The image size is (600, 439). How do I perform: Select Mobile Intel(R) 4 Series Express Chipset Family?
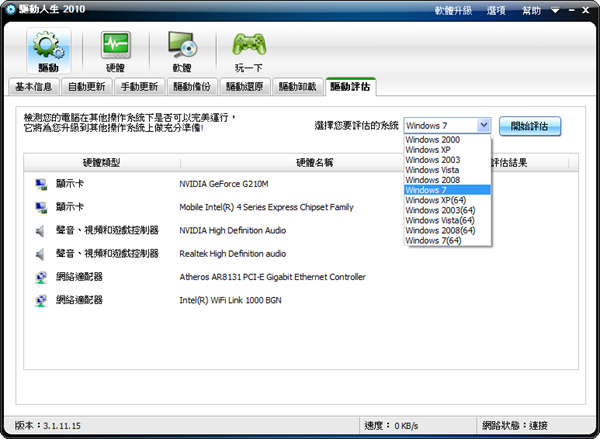coord(266,207)
